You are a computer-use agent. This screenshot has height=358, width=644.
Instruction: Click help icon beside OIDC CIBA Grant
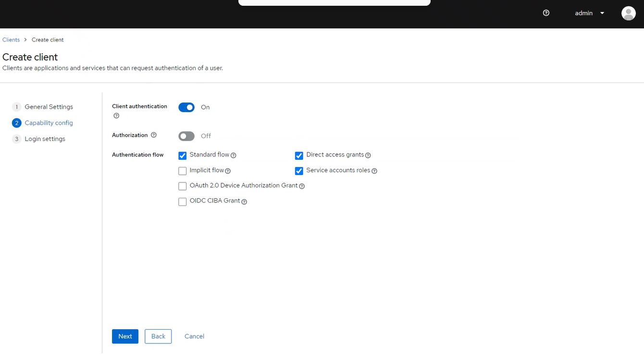point(244,202)
